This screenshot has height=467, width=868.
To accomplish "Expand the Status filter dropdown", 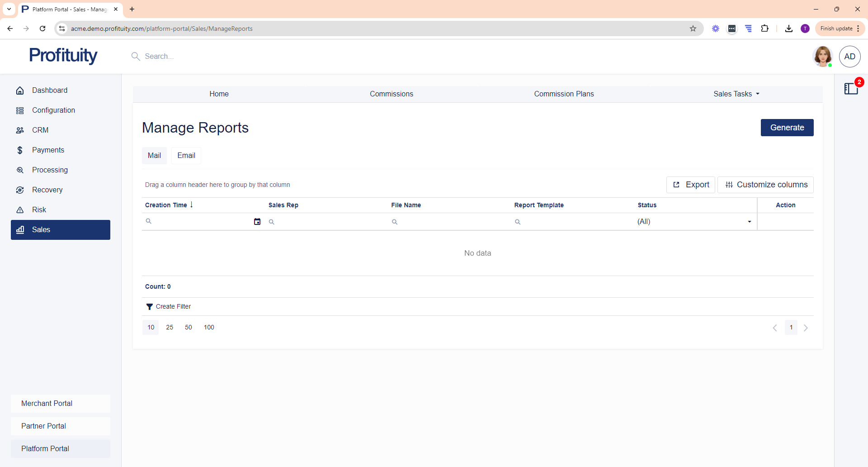I will click(x=749, y=222).
